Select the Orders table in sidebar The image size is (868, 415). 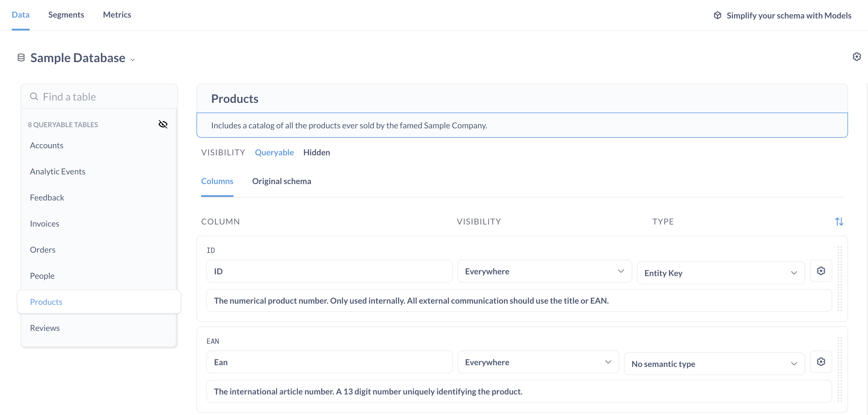tap(43, 250)
